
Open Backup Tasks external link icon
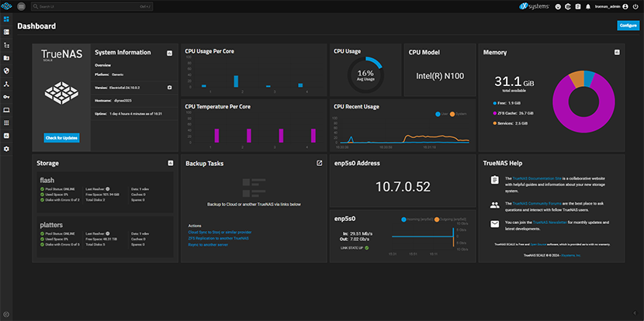tap(319, 163)
